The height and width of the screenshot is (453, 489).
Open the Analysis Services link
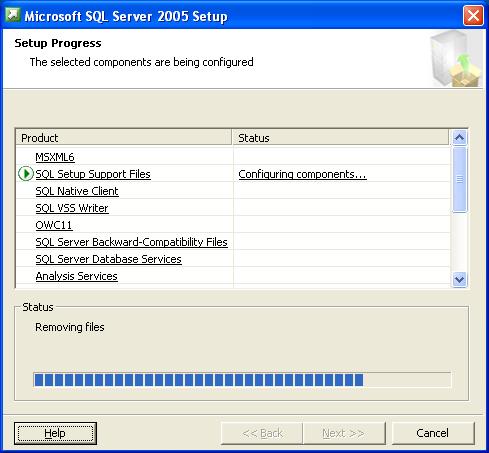(77, 276)
